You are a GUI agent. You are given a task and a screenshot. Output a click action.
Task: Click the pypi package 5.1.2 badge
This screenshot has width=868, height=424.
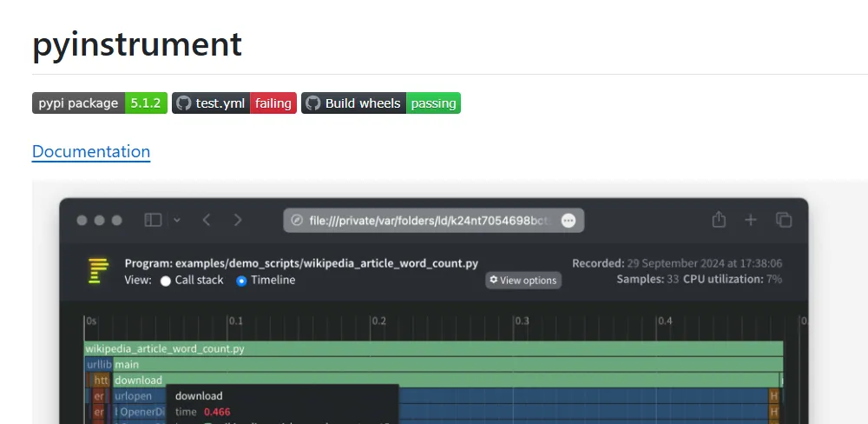[x=100, y=103]
